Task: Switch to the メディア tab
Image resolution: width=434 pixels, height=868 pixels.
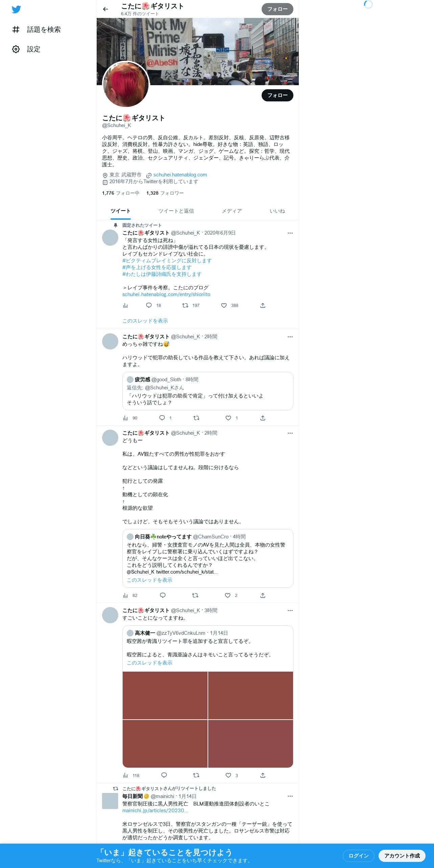Action: tap(232, 211)
